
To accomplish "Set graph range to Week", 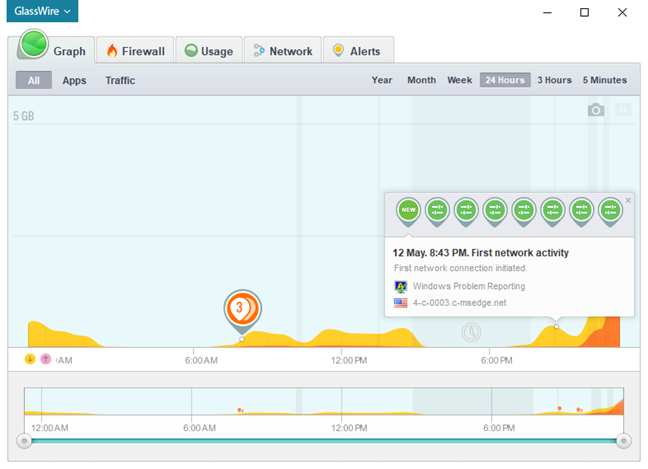I will coord(460,80).
